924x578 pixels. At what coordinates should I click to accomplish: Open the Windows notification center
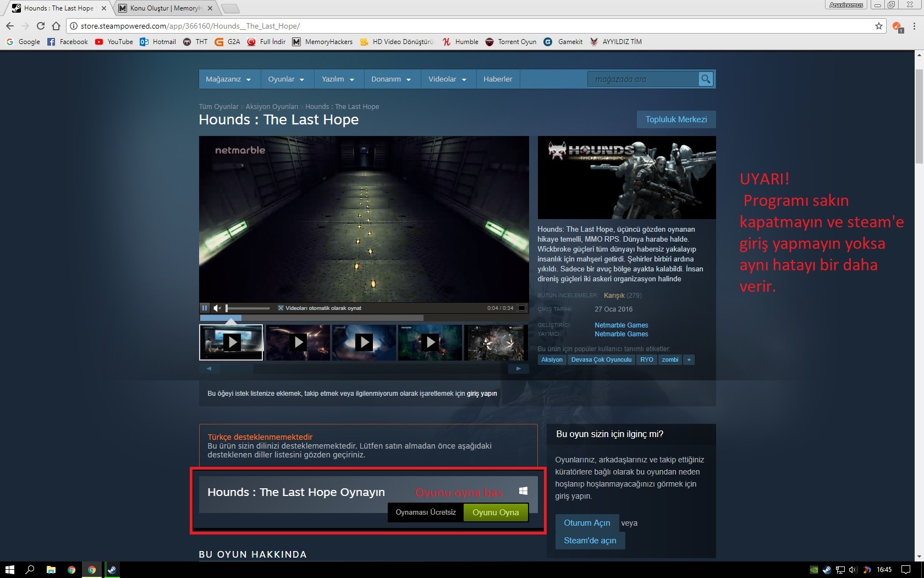click(906, 570)
